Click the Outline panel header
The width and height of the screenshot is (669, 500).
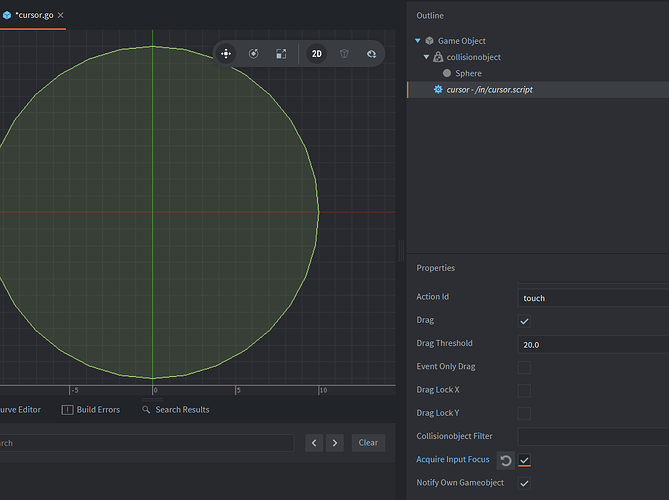430,15
